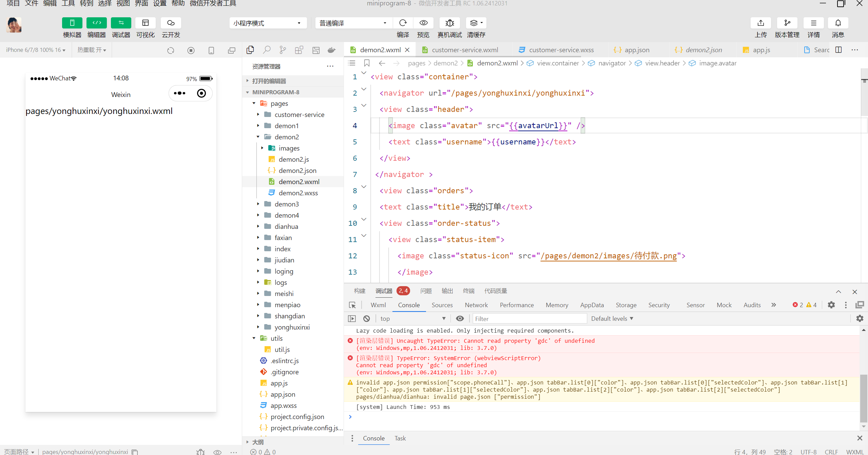The width and height of the screenshot is (868, 455).
Task: Click the demon2.wxss file in explorer
Action: pyautogui.click(x=298, y=193)
